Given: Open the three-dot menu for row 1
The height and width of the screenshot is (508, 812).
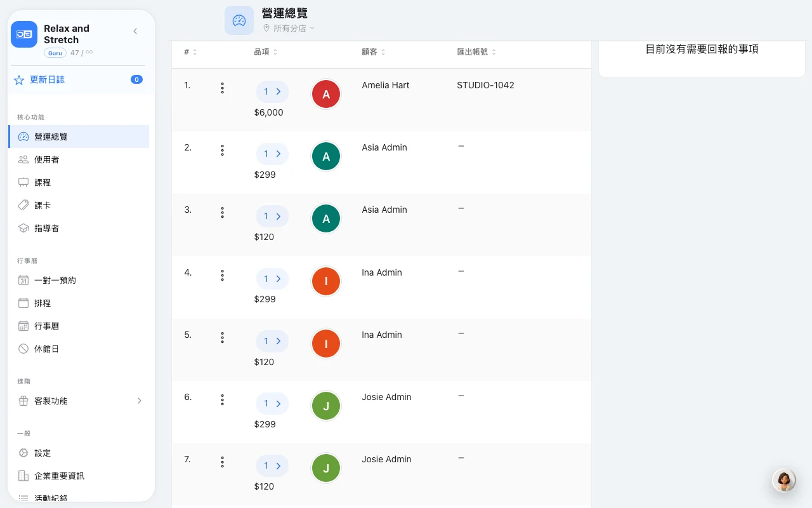Looking at the screenshot, I should point(222,88).
